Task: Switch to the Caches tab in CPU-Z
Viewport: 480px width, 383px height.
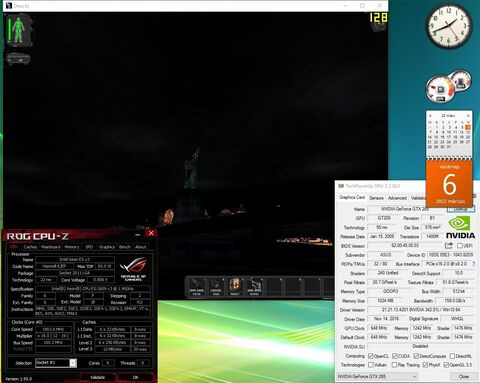Action: pos(30,247)
